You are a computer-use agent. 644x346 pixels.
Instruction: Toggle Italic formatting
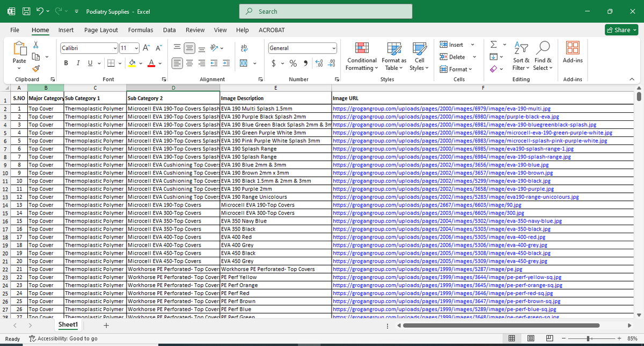(77, 63)
